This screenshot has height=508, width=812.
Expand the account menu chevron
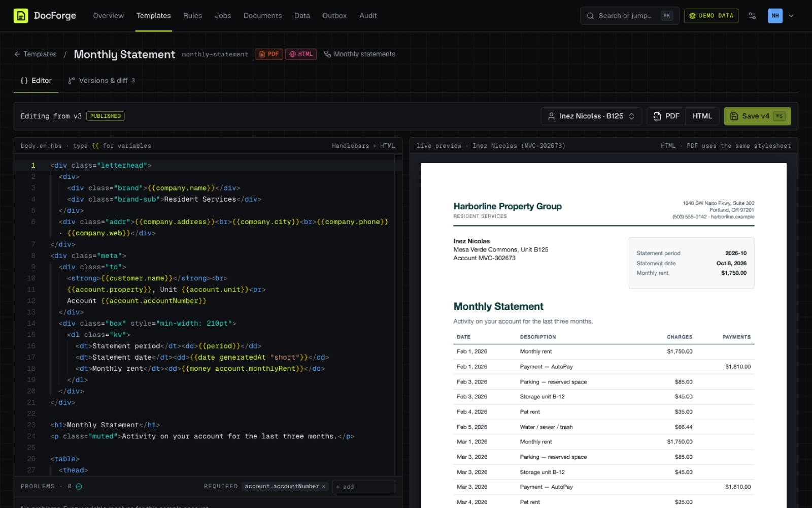click(x=791, y=16)
